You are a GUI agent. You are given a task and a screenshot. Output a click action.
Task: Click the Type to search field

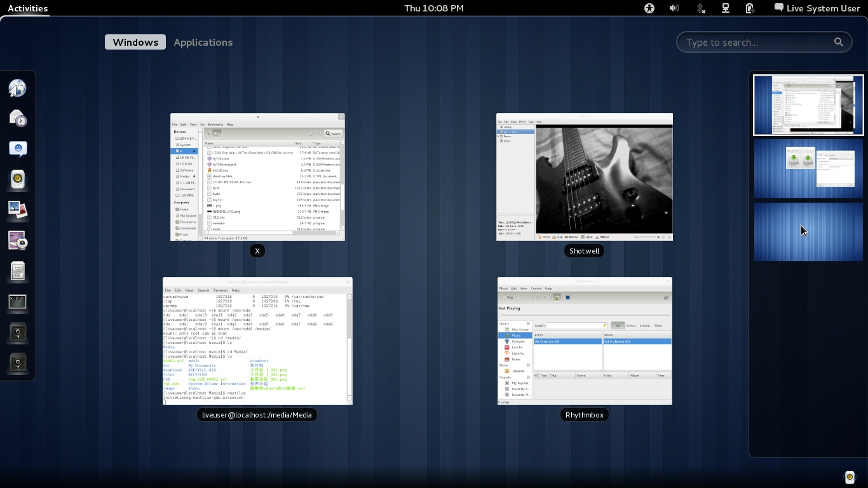coord(757,43)
